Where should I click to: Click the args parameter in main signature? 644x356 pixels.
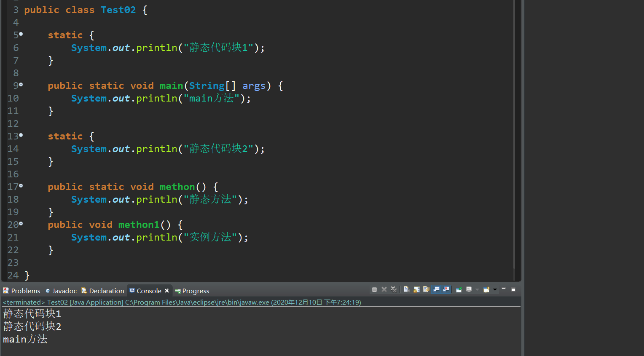254,86
